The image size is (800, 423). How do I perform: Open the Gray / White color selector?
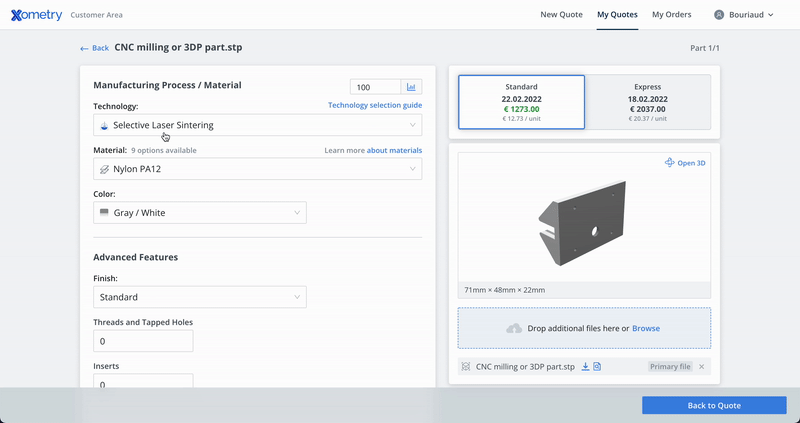pyautogui.click(x=200, y=213)
